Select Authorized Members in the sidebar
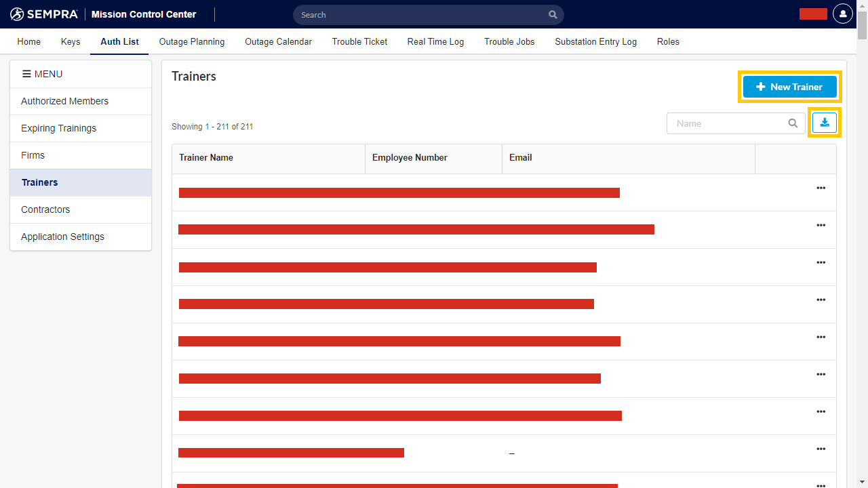868x488 pixels. (64, 101)
